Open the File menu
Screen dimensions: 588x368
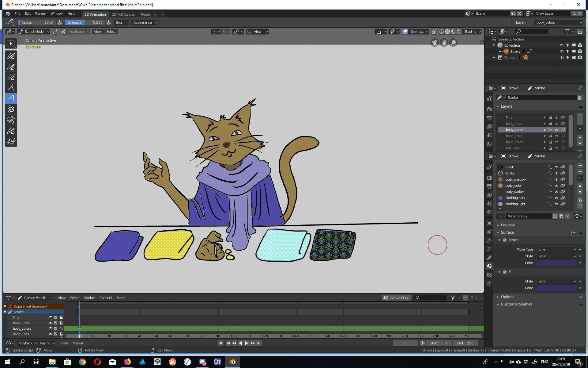[x=17, y=13]
